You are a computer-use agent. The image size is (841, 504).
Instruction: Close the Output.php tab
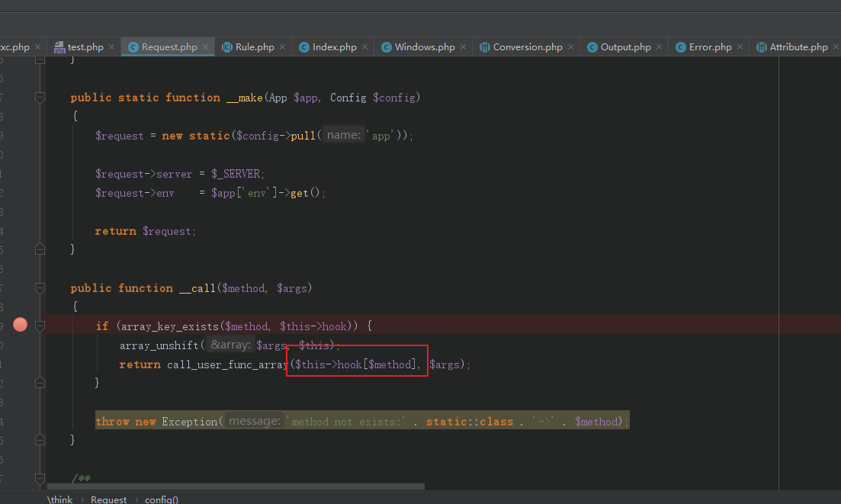[660, 47]
